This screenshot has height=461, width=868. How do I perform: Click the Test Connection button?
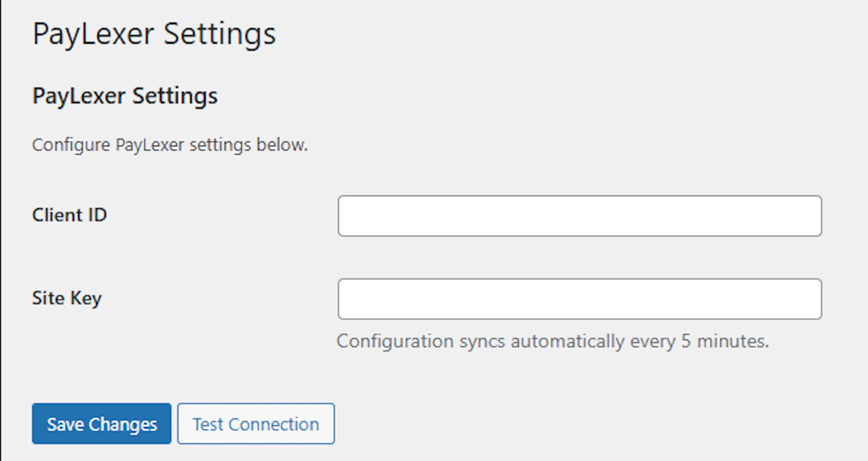point(256,424)
